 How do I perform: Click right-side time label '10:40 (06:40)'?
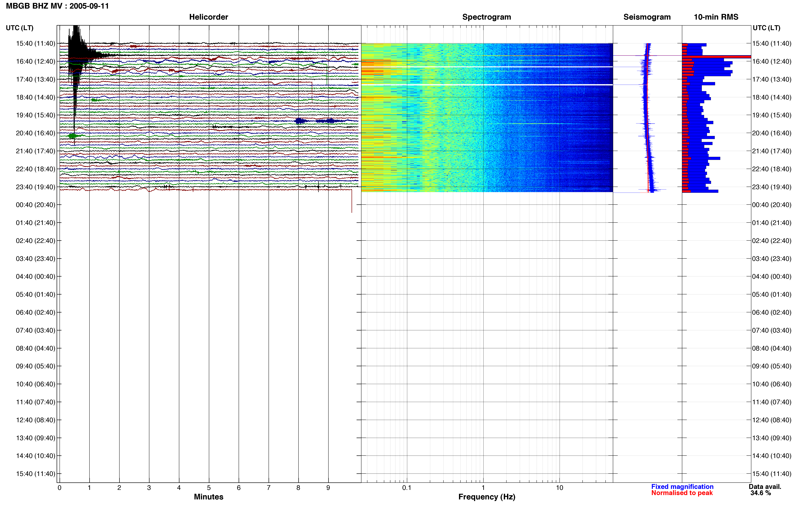pyautogui.click(x=772, y=384)
